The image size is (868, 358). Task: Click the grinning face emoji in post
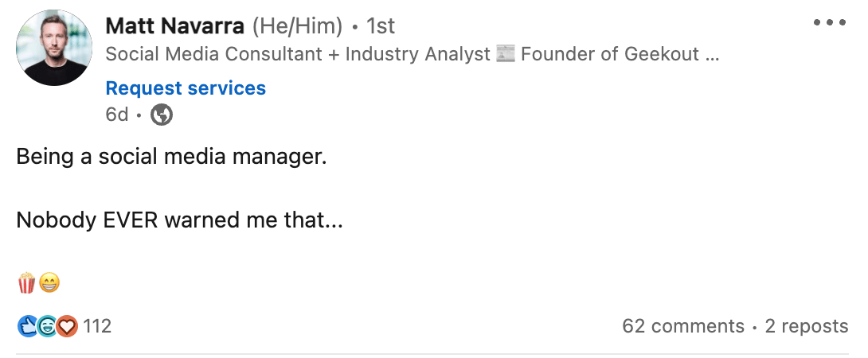click(49, 282)
